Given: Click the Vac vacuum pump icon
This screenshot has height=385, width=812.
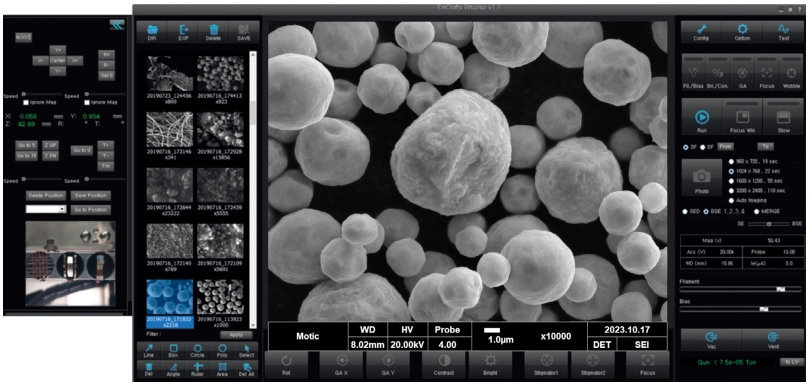Looking at the screenshot, I should (x=711, y=339).
